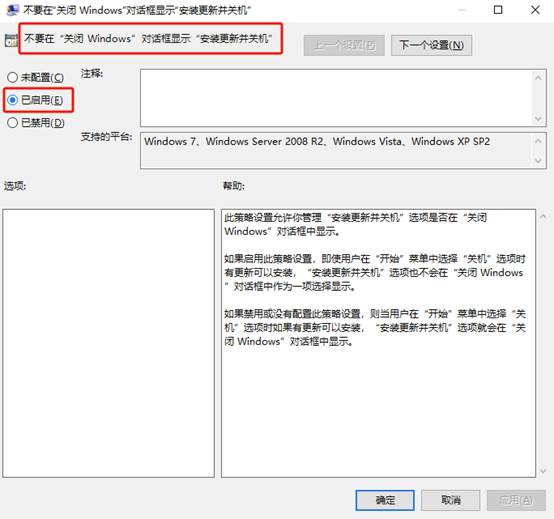The width and height of the screenshot is (554, 519).
Task: Click the 上一个设置(P) button
Action: (x=344, y=45)
